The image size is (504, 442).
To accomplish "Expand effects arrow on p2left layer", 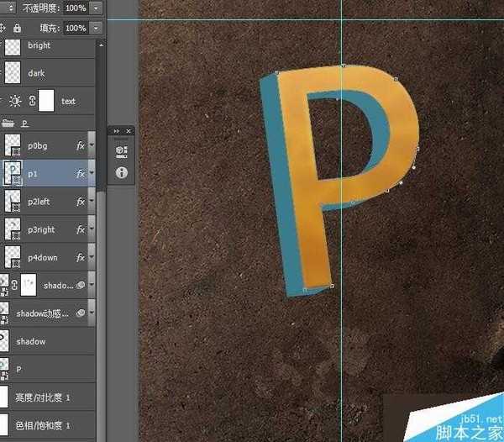I will [x=91, y=202].
